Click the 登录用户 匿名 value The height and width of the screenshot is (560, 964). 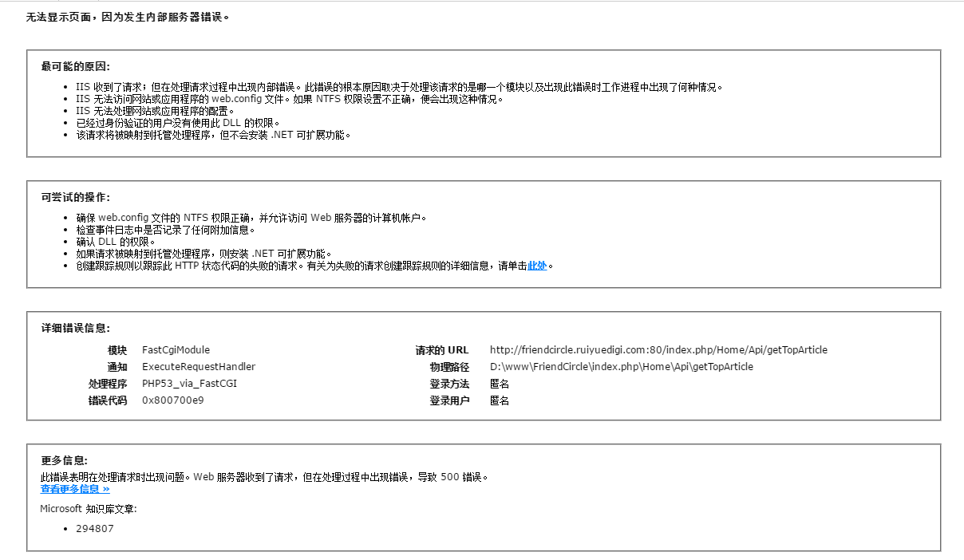click(500, 400)
